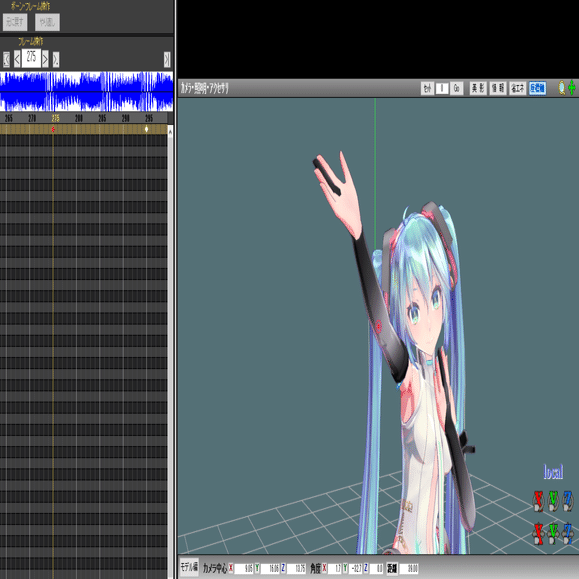The height and width of the screenshot is (579, 579).
Task: Click the green cross move icon in viewport header
Action: click(572, 88)
